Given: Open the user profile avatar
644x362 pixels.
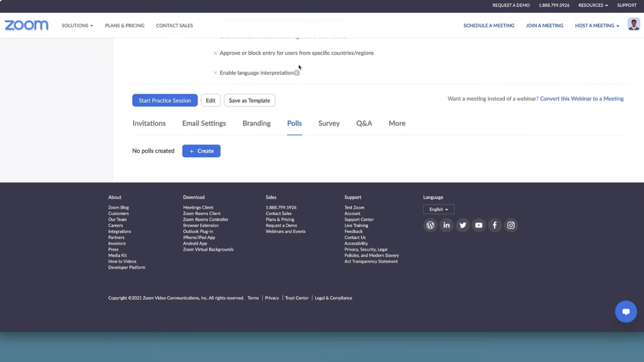Looking at the screenshot, I should click(634, 25).
